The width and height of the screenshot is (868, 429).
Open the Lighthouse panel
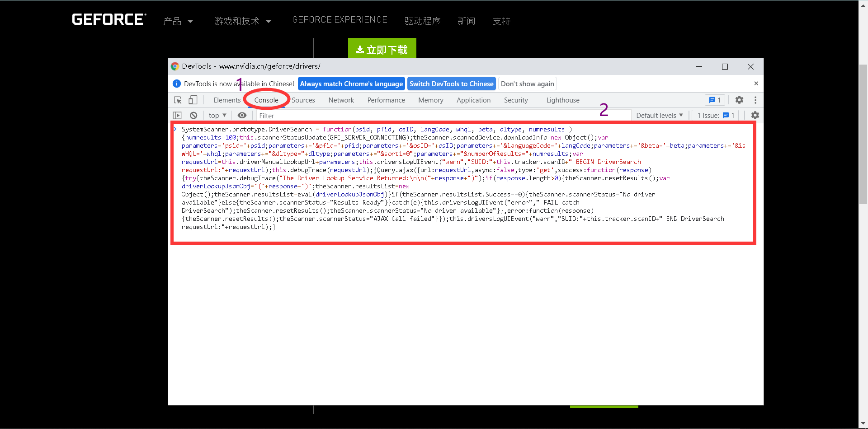[x=562, y=100]
